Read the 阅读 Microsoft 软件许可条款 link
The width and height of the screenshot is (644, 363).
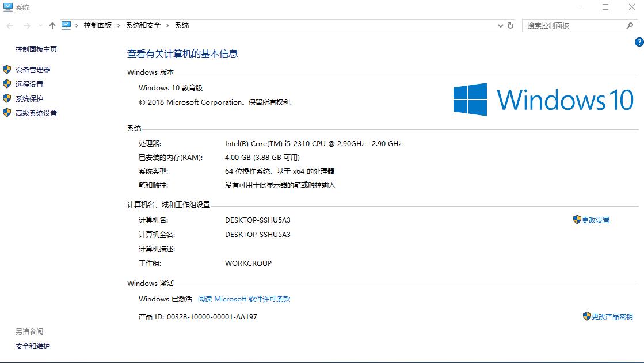244,299
